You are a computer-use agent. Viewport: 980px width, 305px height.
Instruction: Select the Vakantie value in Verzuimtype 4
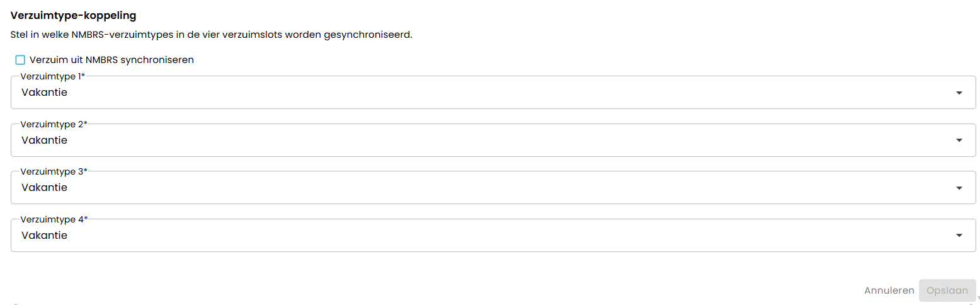click(x=44, y=236)
